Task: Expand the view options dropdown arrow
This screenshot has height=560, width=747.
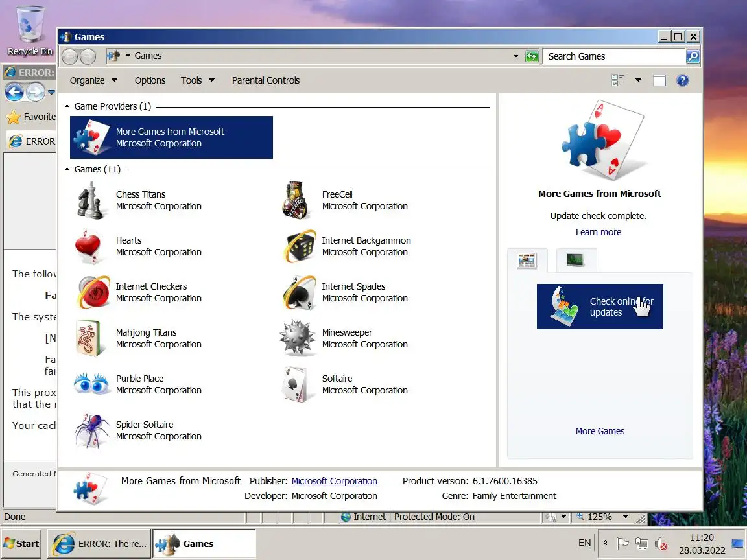Action: click(x=638, y=80)
